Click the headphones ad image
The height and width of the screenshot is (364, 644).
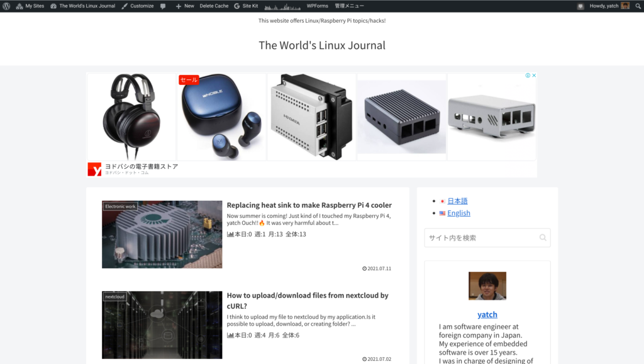pos(131,117)
